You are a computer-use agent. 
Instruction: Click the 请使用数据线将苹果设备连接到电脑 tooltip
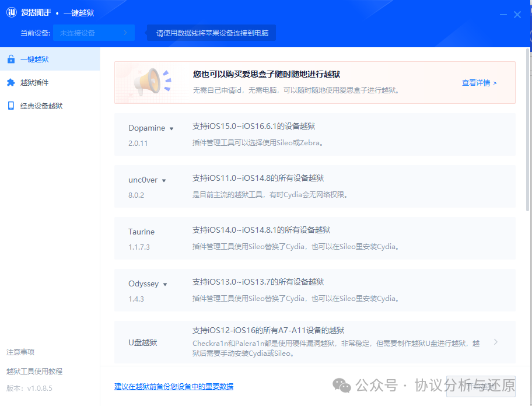pyautogui.click(x=212, y=33)
